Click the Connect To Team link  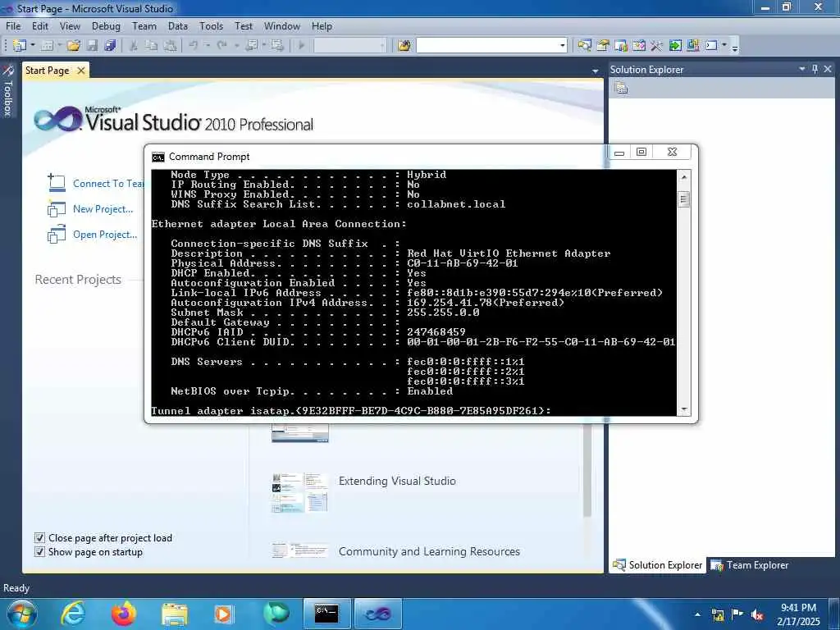click(109, 184)
